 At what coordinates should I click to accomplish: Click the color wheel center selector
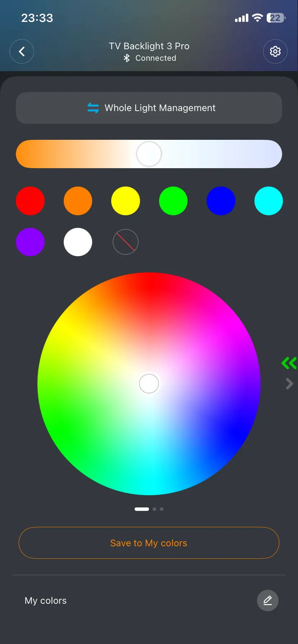pos(149,384)
